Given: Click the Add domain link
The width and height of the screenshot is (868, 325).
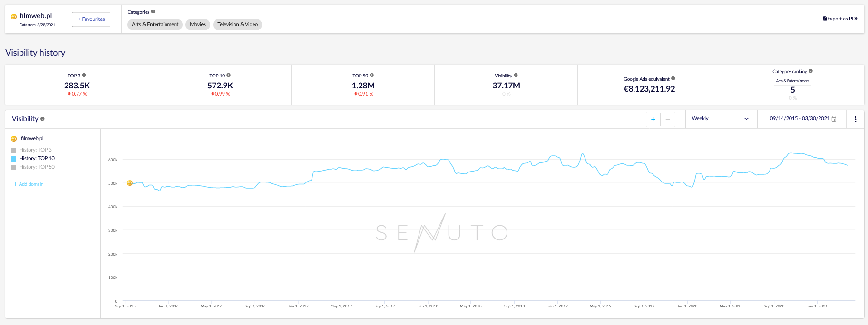Looking at the screenshot, I should coord(29,184).
